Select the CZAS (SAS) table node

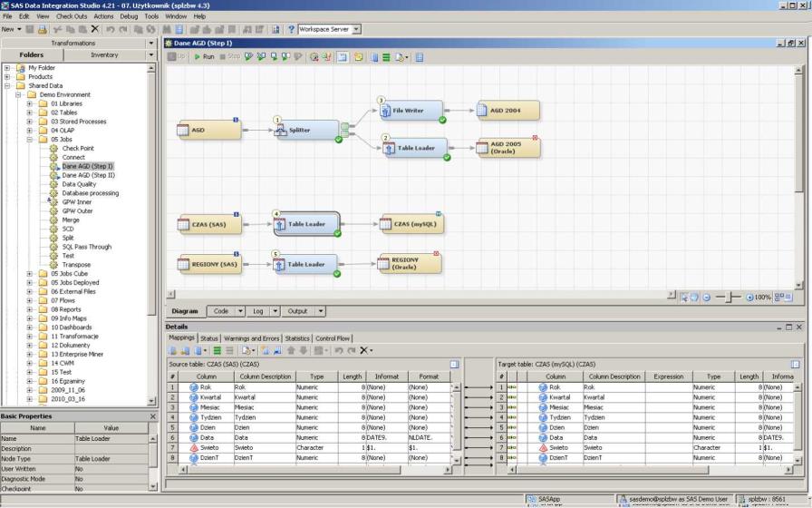[208, 224]
